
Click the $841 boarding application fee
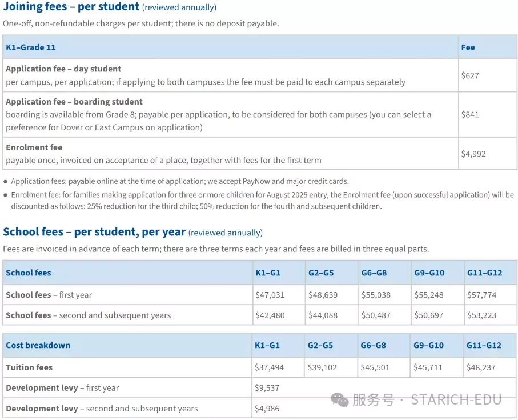point(470,114)
